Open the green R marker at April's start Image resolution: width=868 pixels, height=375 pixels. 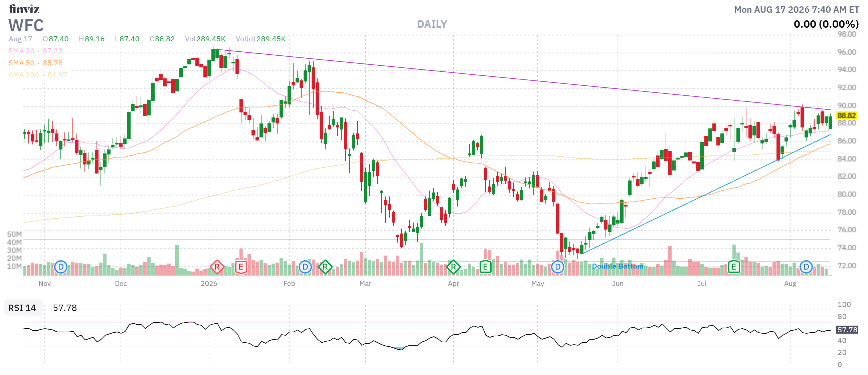coord(453,267)
